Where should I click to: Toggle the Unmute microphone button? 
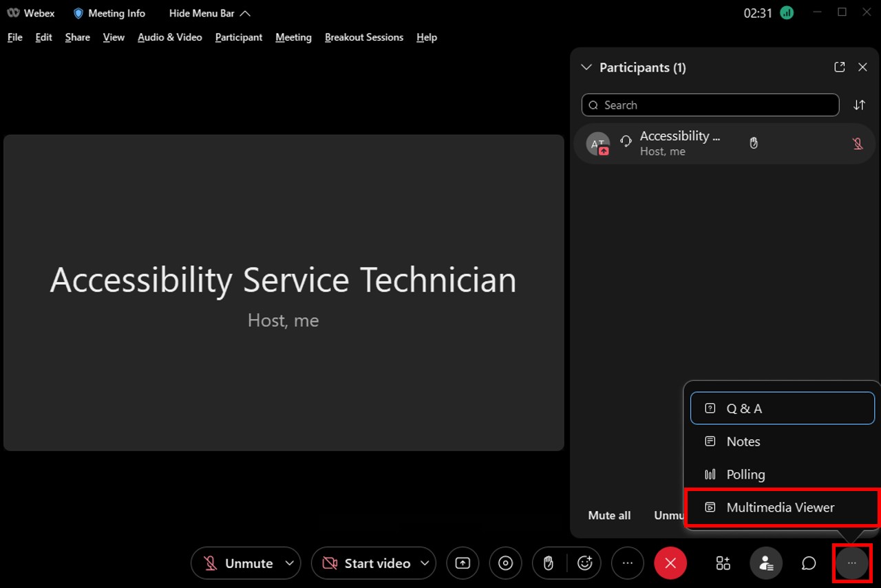tap(238, 563)
